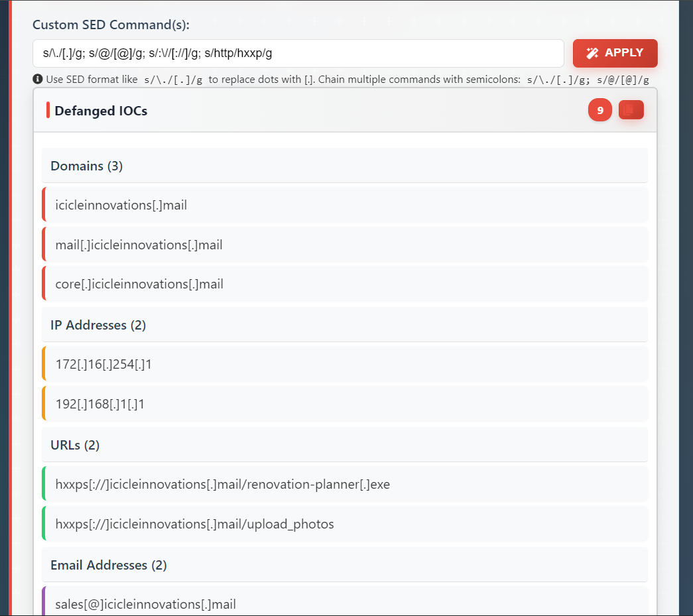
Task: Select the URLs (2) section header
Action: (x=344, y=445)
